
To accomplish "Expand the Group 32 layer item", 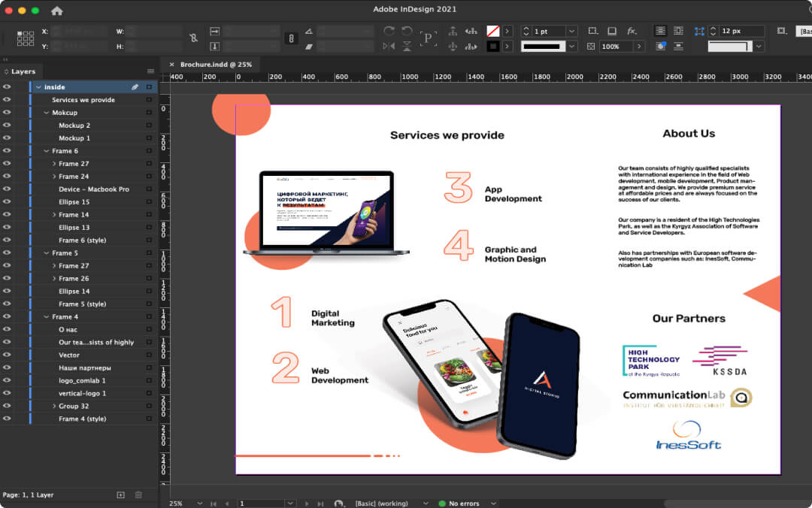I will click(54, 407).
